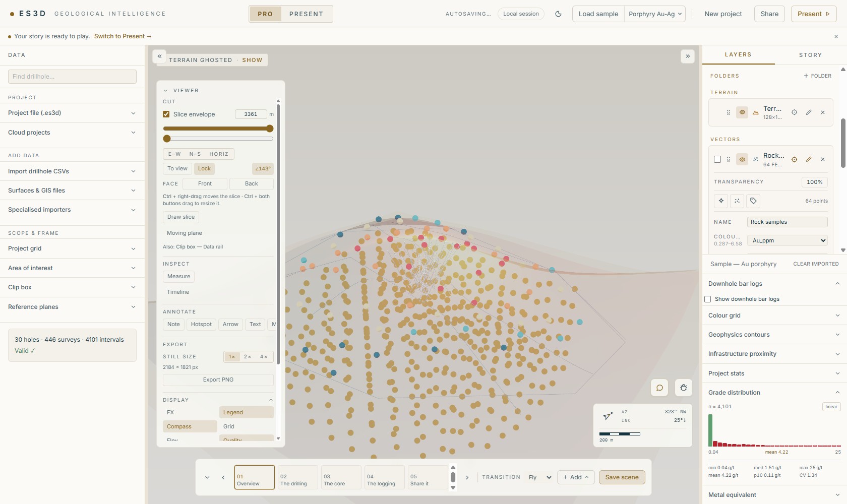Click the Switch to Present link
Viewport: 847px width, 504px height.
123,36
